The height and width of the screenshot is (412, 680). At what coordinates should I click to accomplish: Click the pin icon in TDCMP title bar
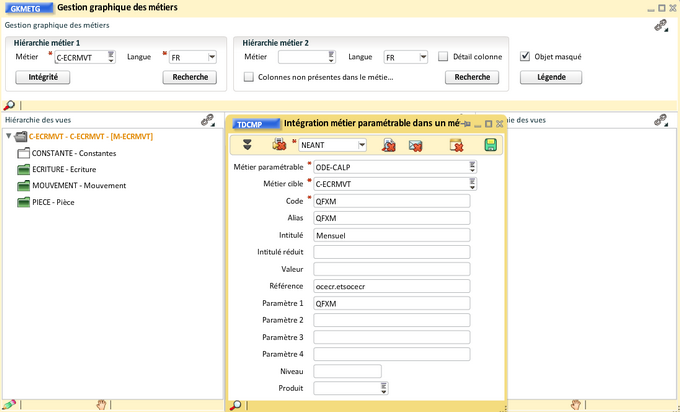tap(466, 123)
